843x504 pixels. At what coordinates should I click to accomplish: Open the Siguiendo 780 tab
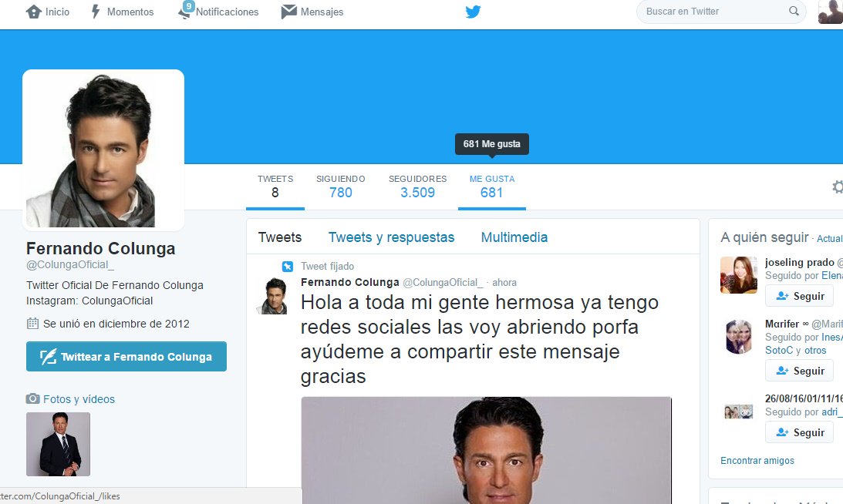340,186
